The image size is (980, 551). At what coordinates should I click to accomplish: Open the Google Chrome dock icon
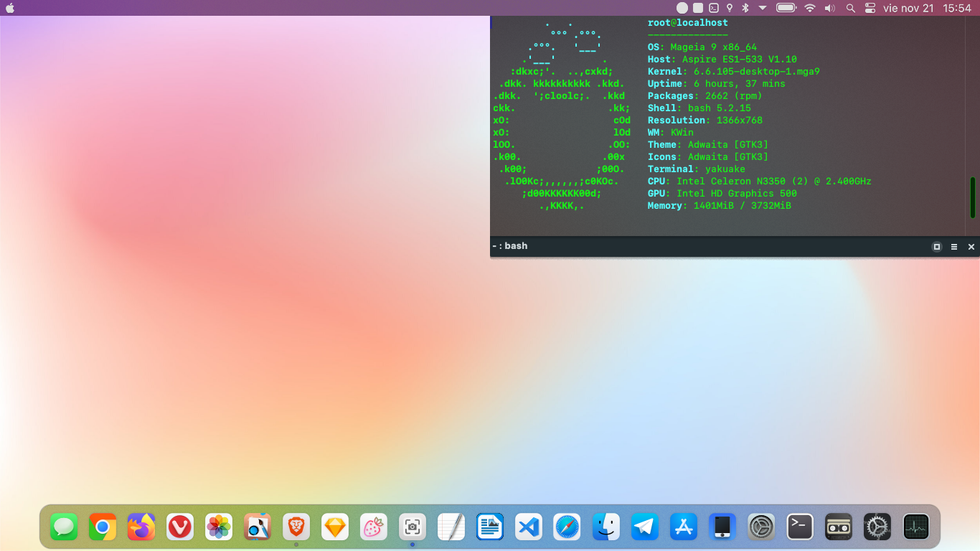[103, 527]
